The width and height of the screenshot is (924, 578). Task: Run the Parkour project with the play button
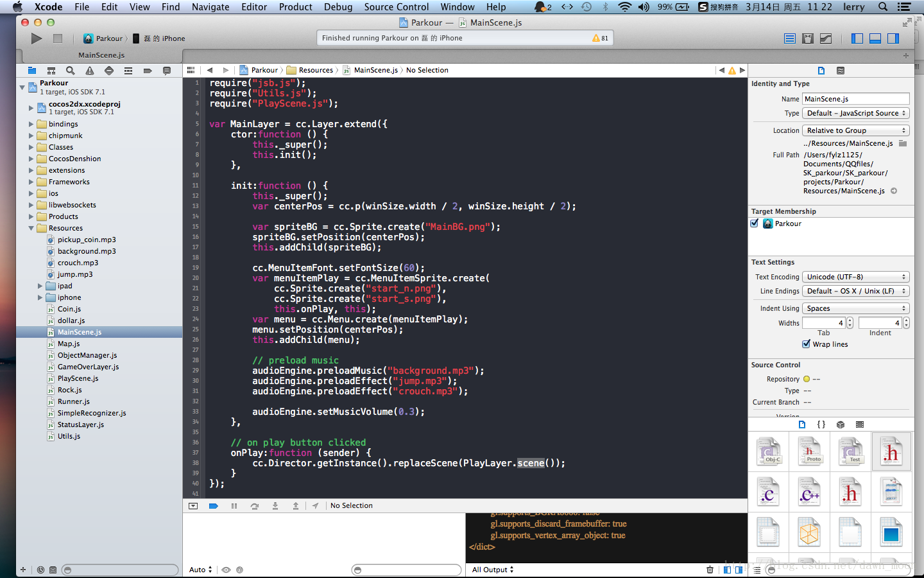(x=37, y=39)
